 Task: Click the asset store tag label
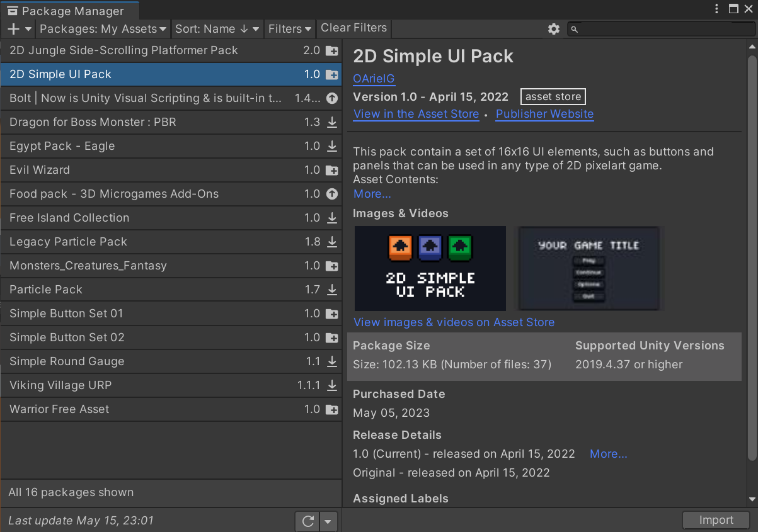point(553,96)
